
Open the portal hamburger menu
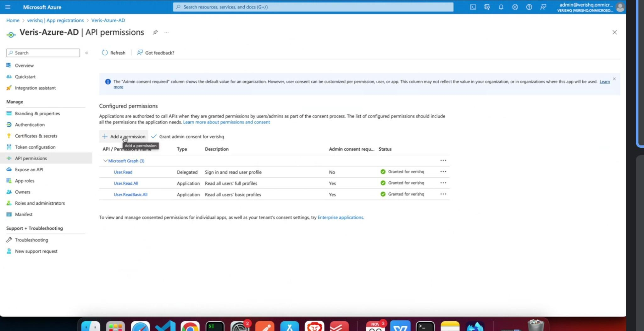click(8, 7)
